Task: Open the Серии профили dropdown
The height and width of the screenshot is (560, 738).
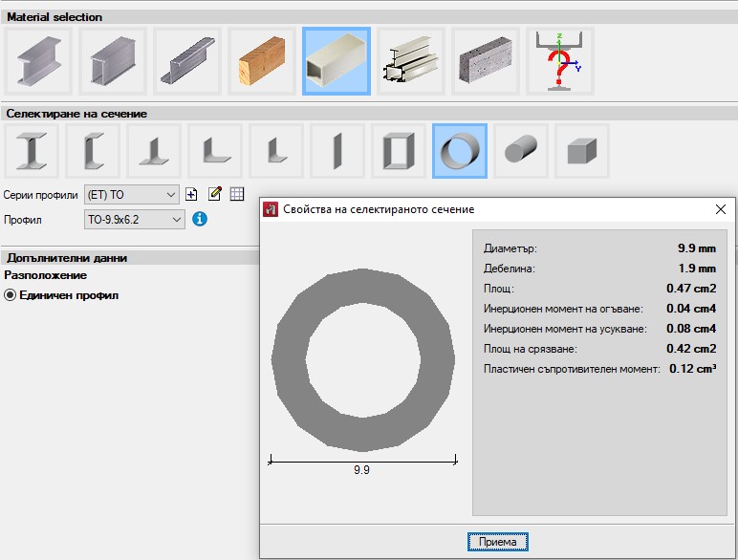Action: (132, 195)
